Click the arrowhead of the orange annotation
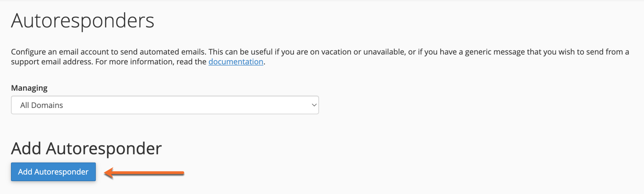644x194 pixels. (109, 172)
